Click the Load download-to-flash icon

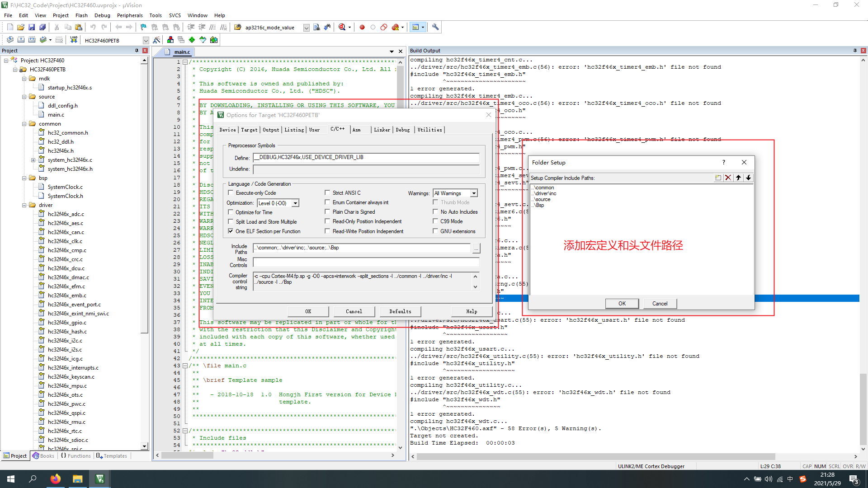(74, 40)
